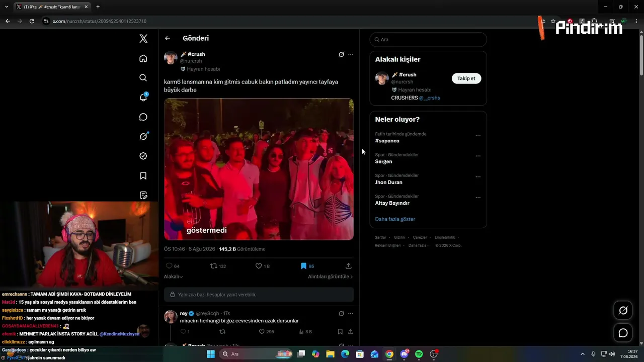Open the sidebar item below Bookmarks

143,195
